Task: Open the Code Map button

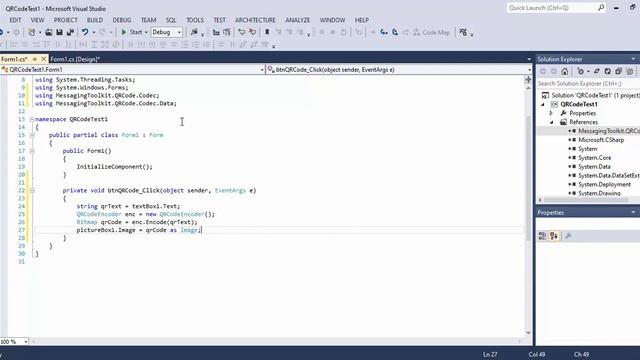Action: click(431, 32)
